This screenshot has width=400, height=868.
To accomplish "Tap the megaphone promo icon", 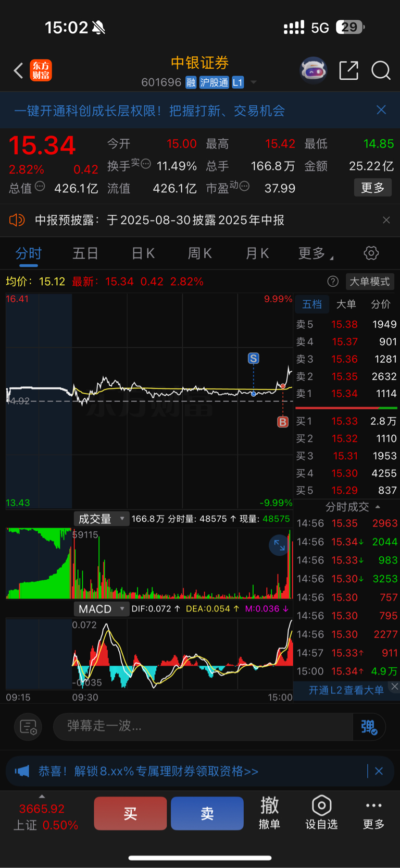I will click(x=22, y=771).
